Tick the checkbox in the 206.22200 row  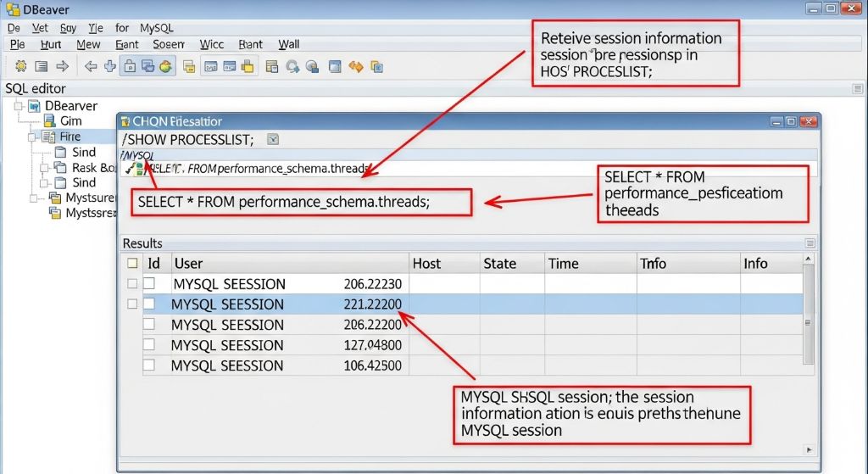coord(149,324)
